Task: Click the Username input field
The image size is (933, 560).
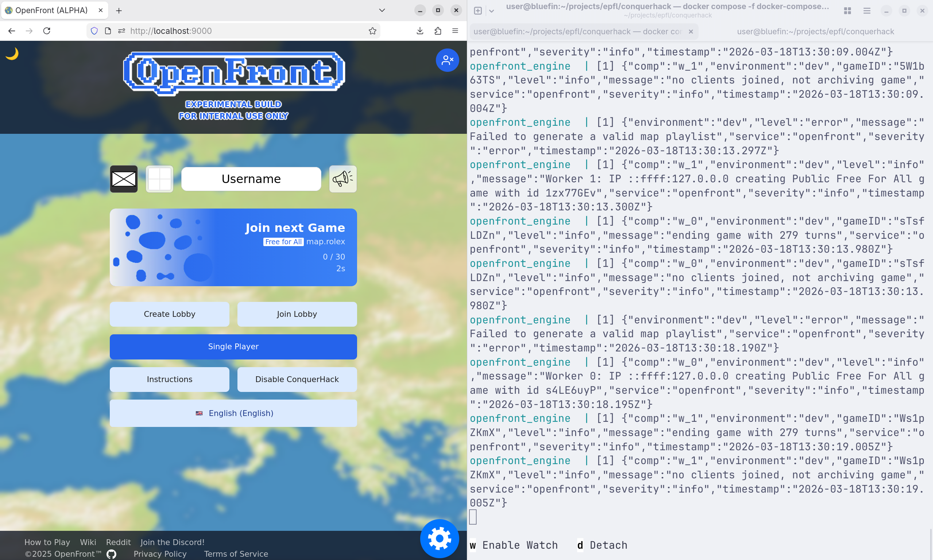Action: point(251,179)
